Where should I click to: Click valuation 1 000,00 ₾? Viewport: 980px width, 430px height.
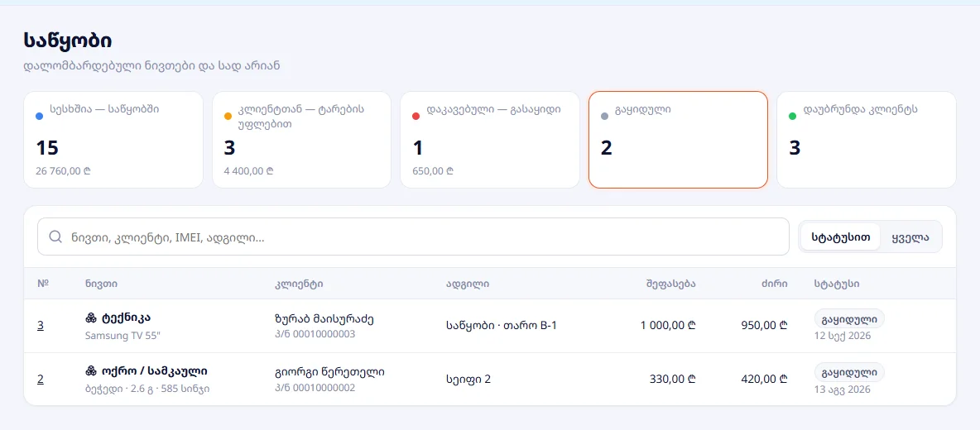point(668,325)
